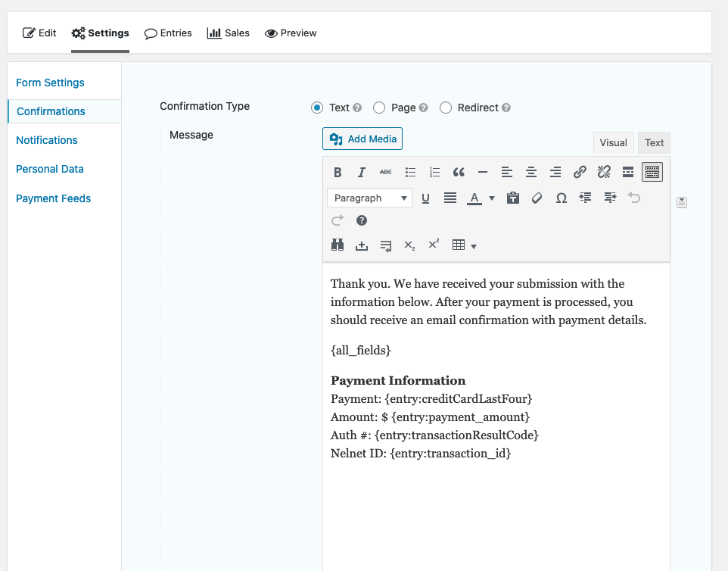
Task: Open find and replace binoculars
Action: pos(338,245)
